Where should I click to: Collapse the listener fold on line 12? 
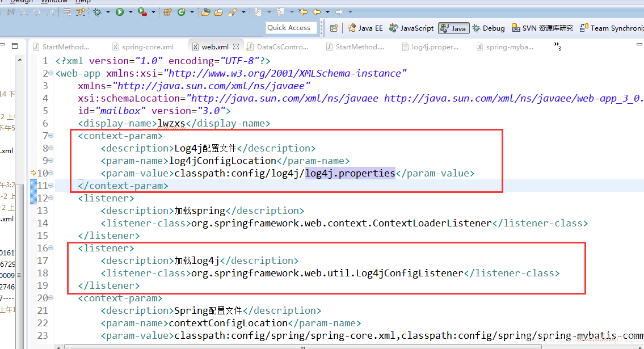pyautogui.click(x=51, y=198)
